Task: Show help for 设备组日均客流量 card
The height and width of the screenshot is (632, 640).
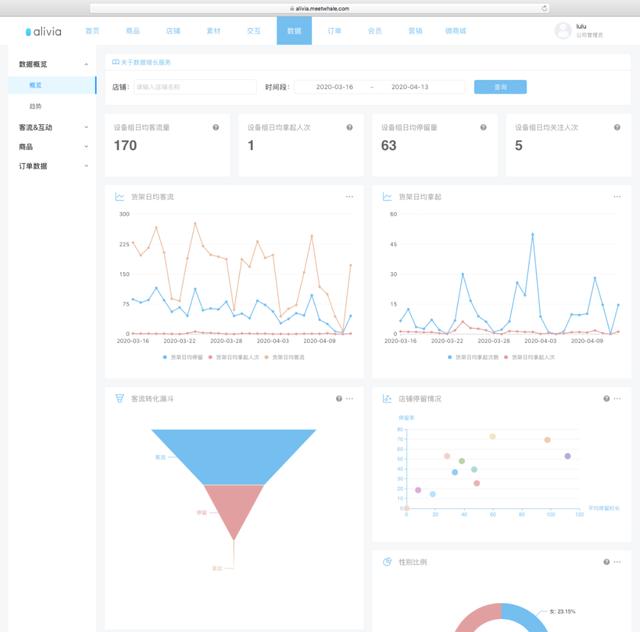Action: 216,127
